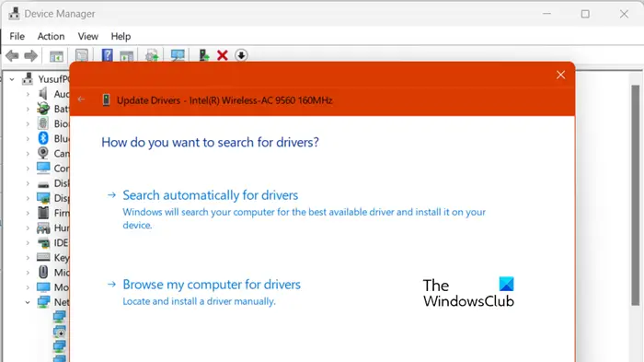Click the Firmware chip icon in tree
Viewport: 644px width, 362px height.
click(x=43, y=213)
